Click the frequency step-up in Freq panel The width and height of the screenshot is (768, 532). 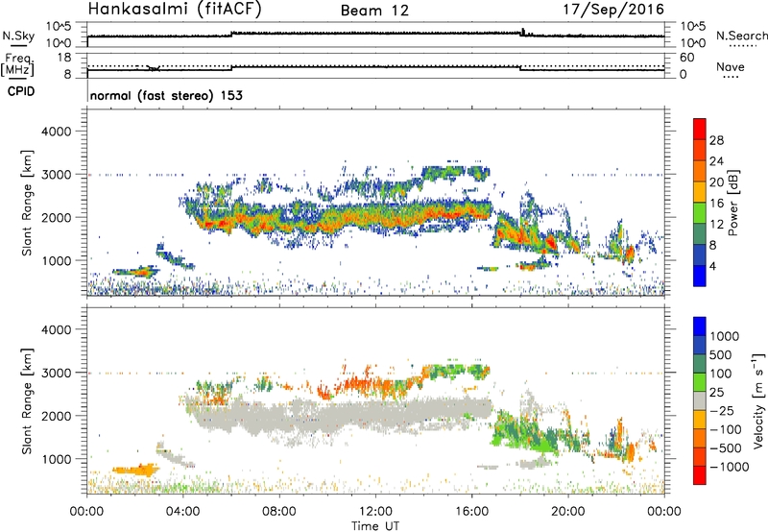[231, 67]
